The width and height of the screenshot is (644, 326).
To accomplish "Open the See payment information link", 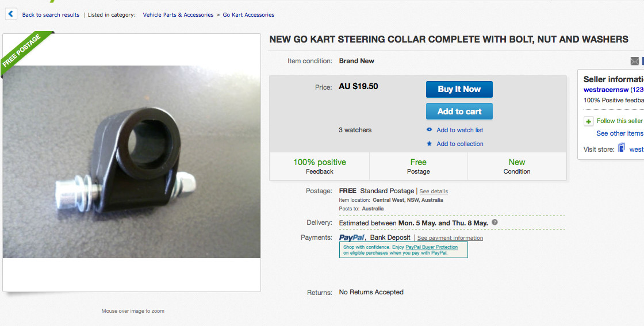I will tap(450, 238).
